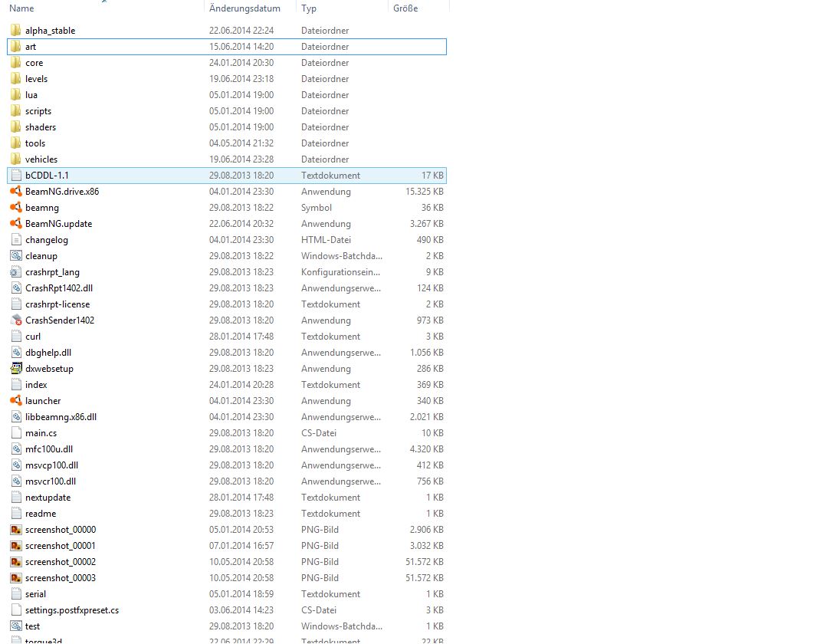Select the CrashSender1402 application icon

click(x=16, y=320)
